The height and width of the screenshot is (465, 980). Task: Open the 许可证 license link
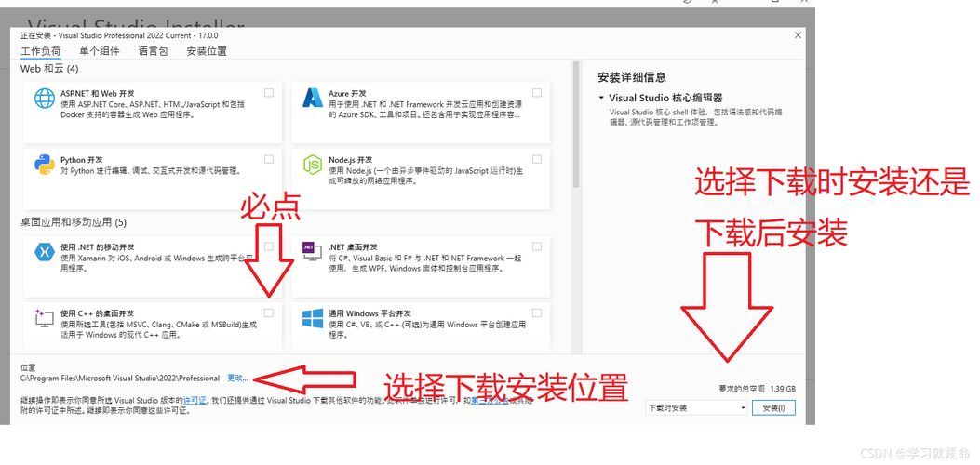[x=195, y=400]
